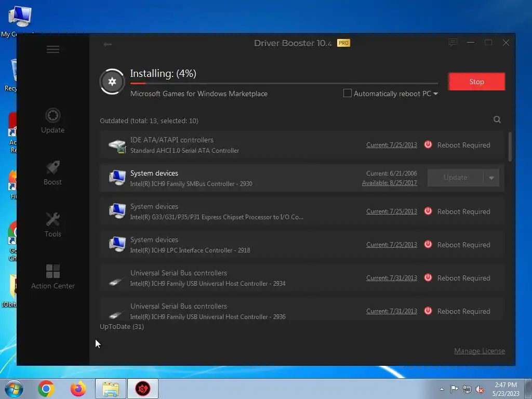Click the USB Host Controller 2934 device icon

pos(116,282)
